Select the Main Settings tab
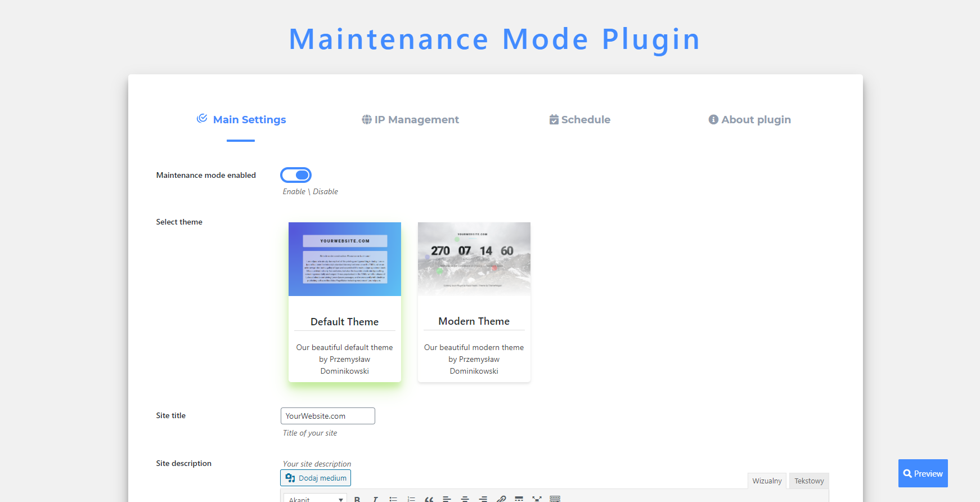The image size is (980, 502). 241,119
